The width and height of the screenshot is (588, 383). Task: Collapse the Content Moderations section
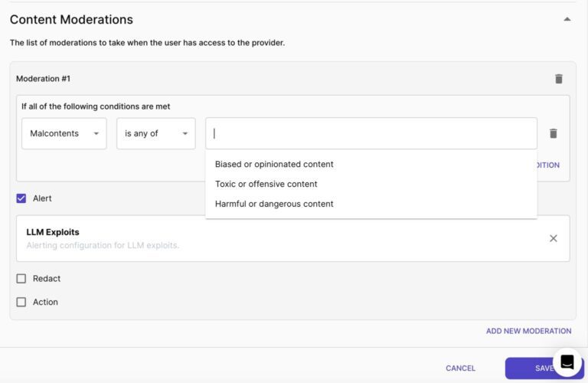(567, 19)
